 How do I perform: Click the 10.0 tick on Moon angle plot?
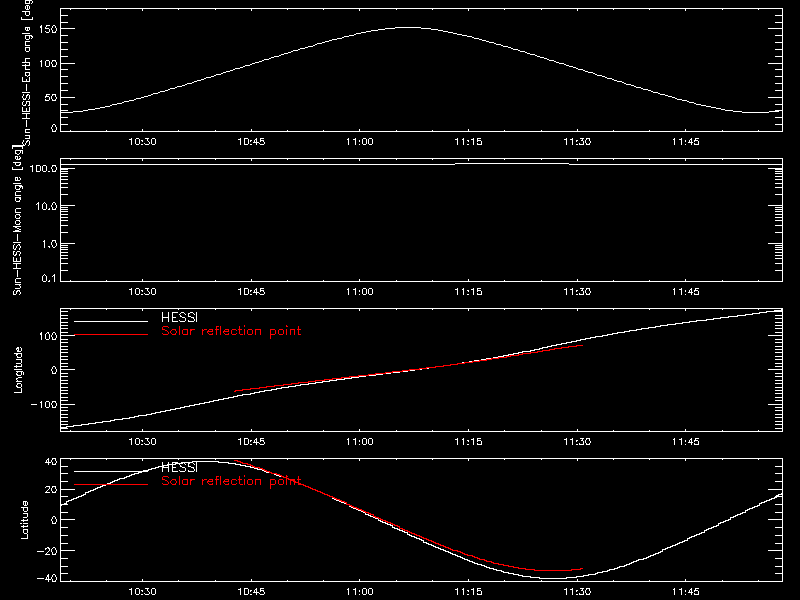(x=46, y=206)
